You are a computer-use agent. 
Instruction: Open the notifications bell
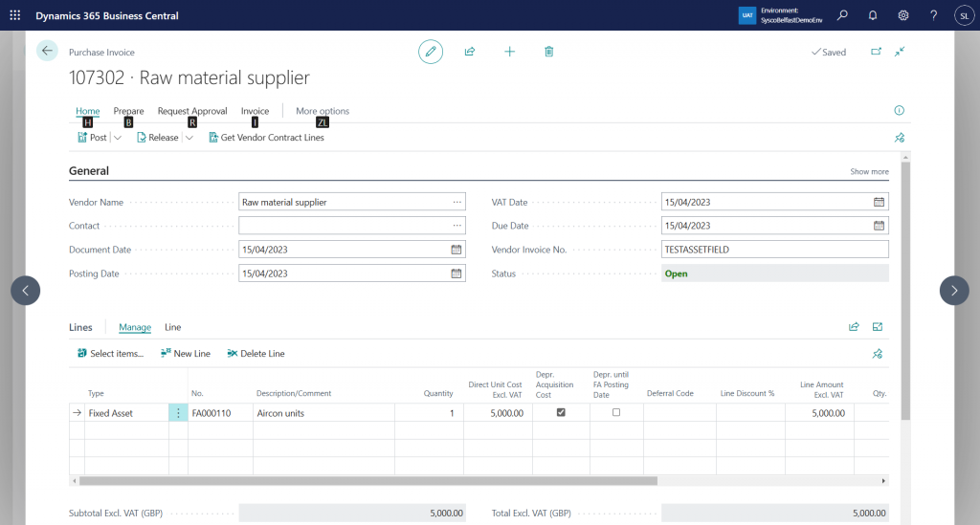point(873,15)
